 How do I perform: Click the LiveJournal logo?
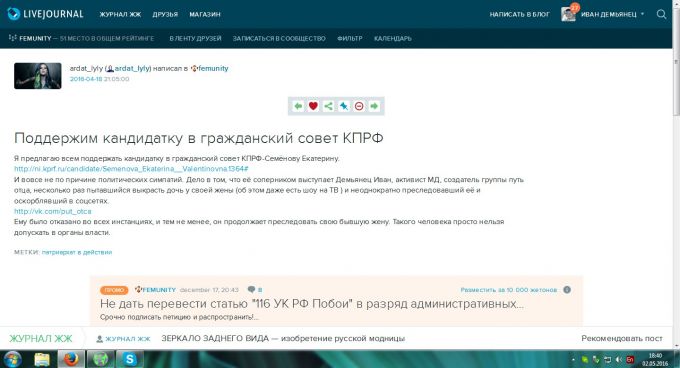pyautogui.click(x=45, y=14)
